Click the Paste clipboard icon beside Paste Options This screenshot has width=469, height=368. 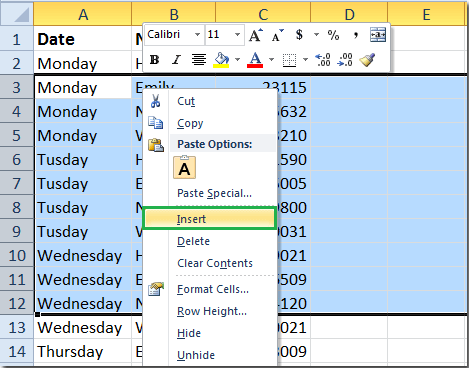tap(156, 145)
